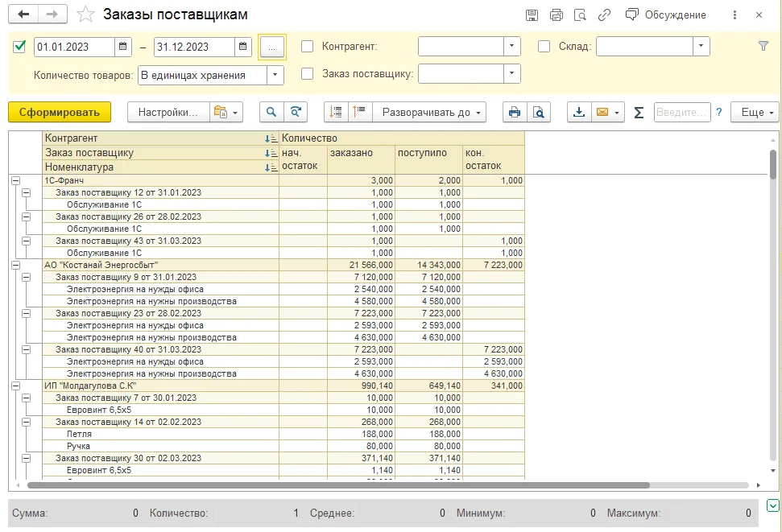Open Количество товаров dropdown list
This screenshot has width=782, height=532.
275,76
